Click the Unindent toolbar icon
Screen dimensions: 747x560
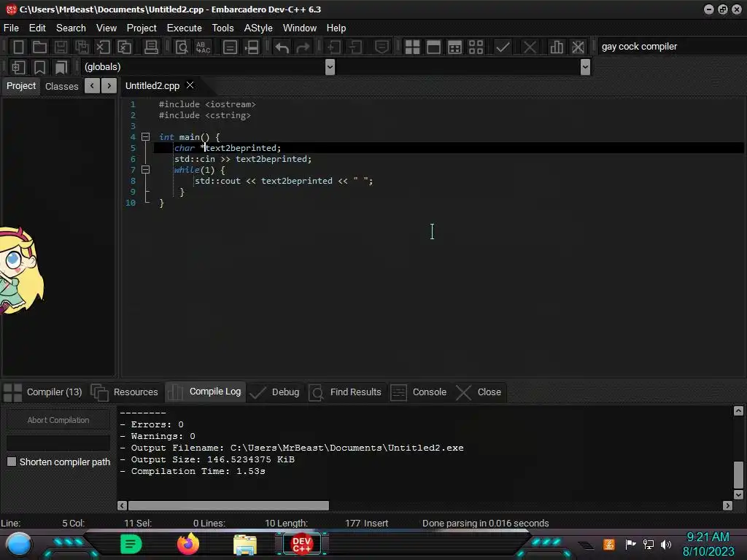pyautogui.click(x=355, y=47)
